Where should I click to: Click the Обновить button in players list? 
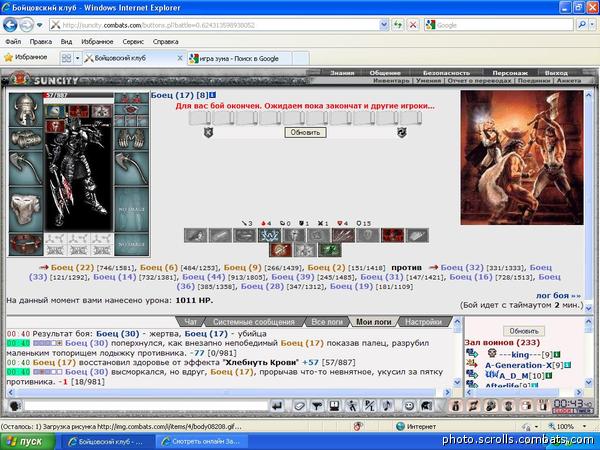pyautogui.click(x=524, y=331)
